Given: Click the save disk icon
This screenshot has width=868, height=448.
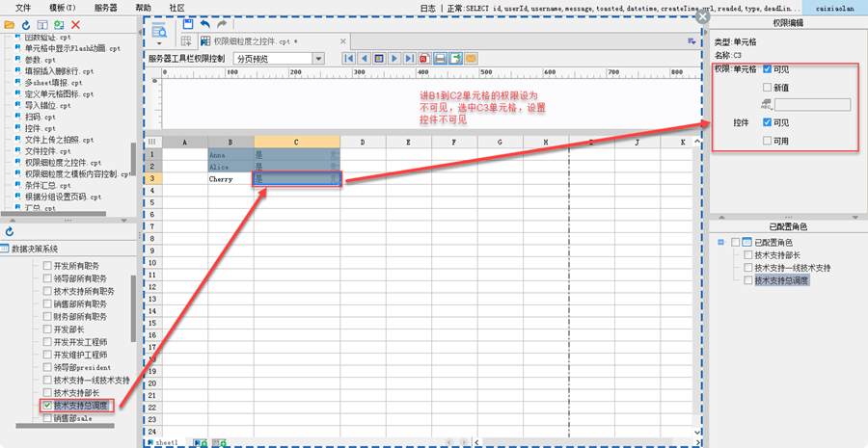Looking at the screenshot, I should coord(188,24).
